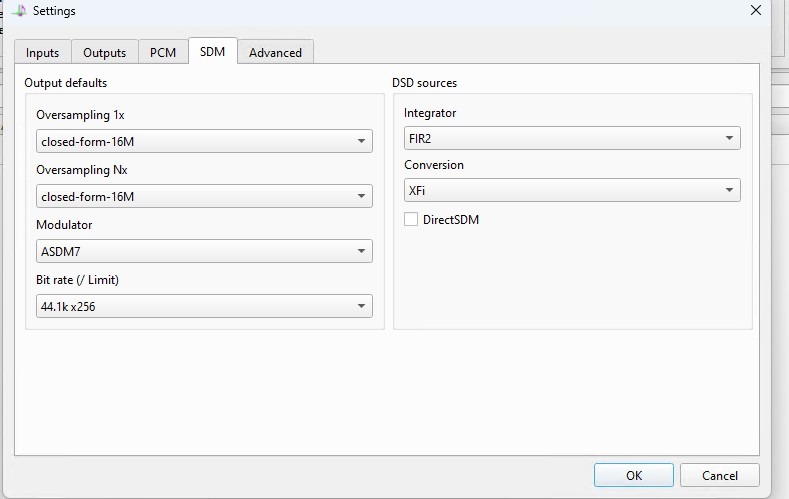Click the DirectSDM label text
Screen dimensions: 789x499
pyautogui.click(x=451, y=220)
